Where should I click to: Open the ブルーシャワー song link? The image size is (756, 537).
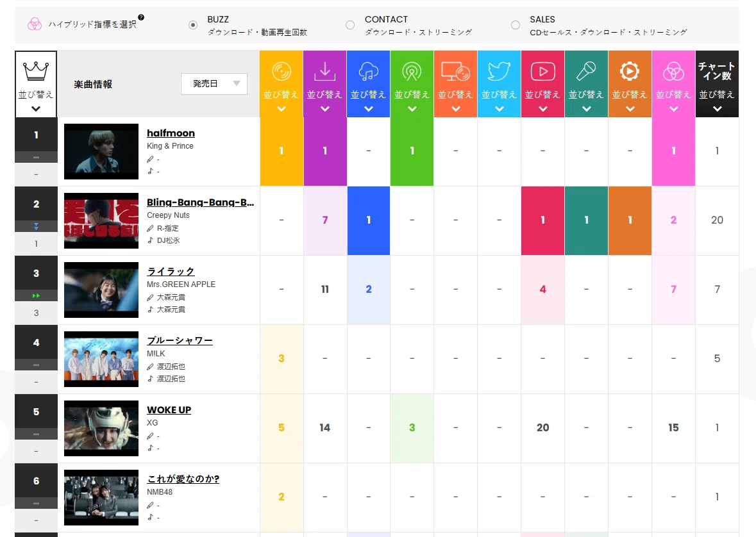coord(180,341)
